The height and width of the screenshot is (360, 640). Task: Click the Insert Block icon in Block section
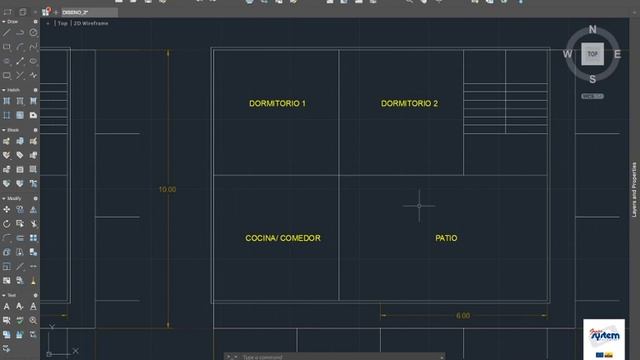[x=7, y=141]
